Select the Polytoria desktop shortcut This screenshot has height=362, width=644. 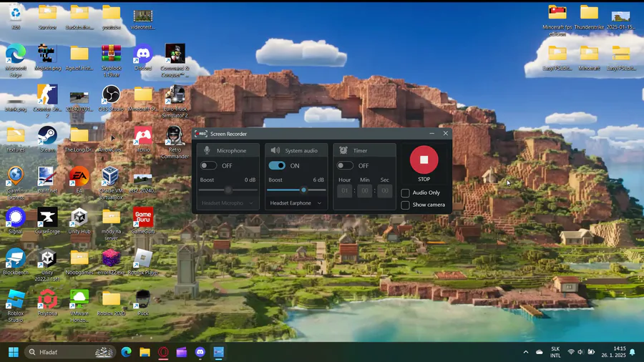pos(47,303)
